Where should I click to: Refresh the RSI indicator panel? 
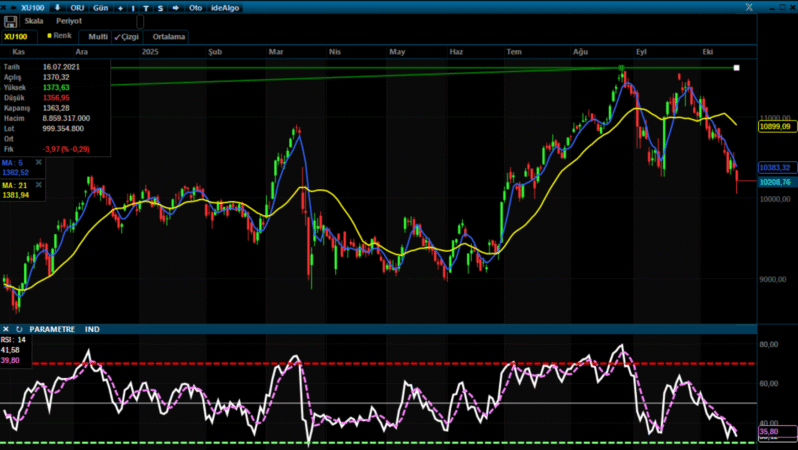point(19,329)
